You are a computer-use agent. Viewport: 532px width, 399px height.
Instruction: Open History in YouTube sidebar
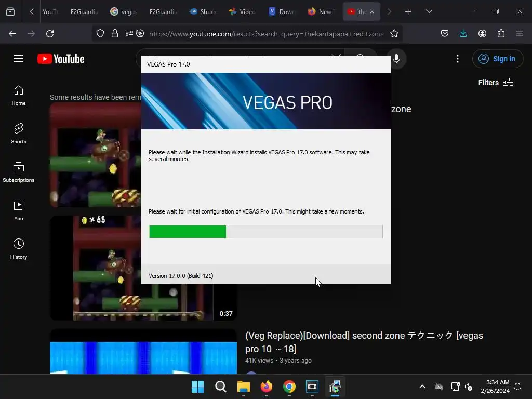pos(19,249)
